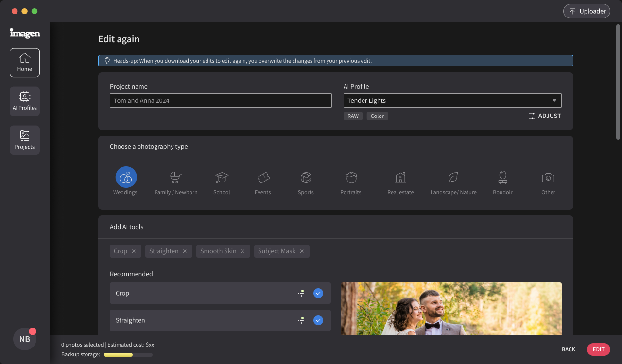Select Events photography type
This screenshot has height=364, width=622.
coord(263,182)
